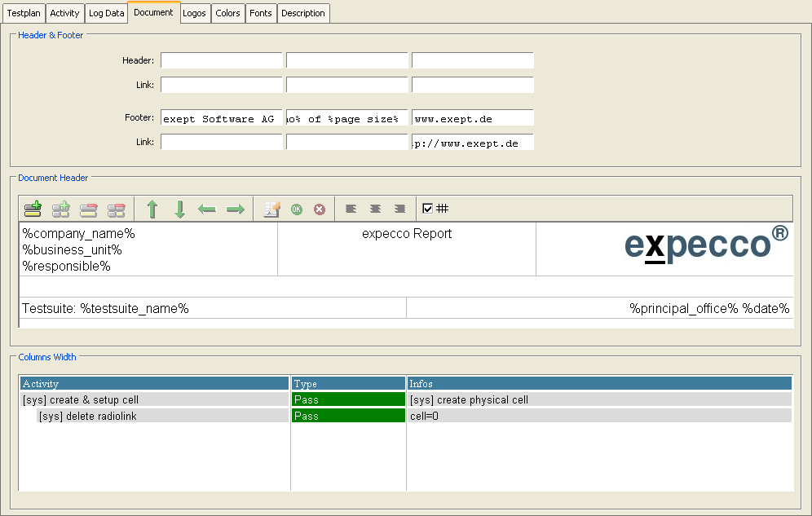Click the add row icon
The height and width of the screenshot is (516, 812).
point(33,209)
